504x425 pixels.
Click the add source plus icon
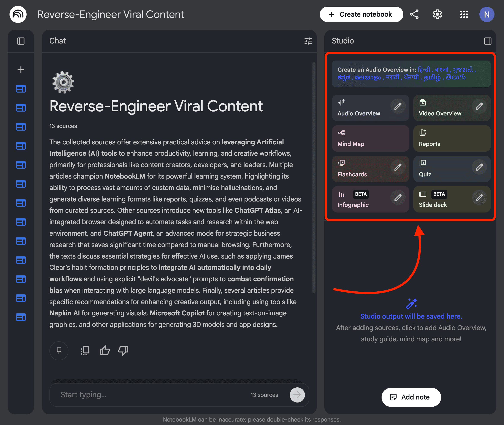pyautogui.click(x=21, y=70)
